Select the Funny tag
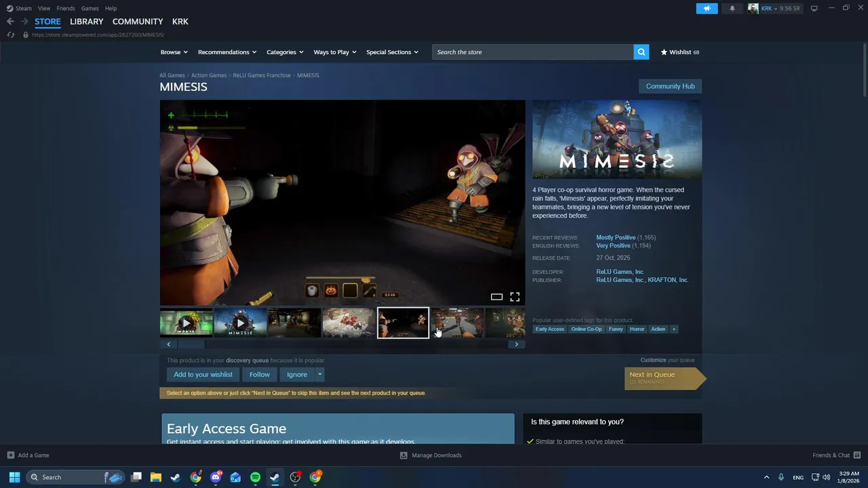The height and width of the screenshot is (488, 868). (x=616, y=329)
